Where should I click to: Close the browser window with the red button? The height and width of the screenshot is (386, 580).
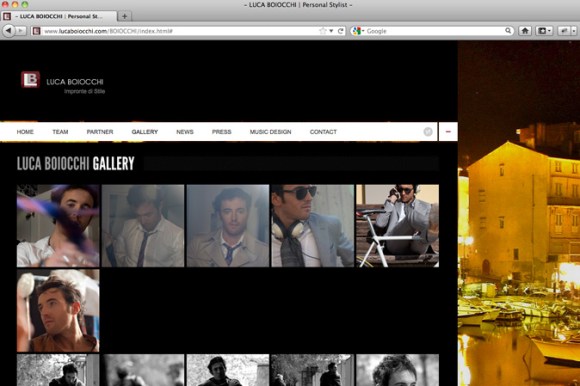(5, 4)
